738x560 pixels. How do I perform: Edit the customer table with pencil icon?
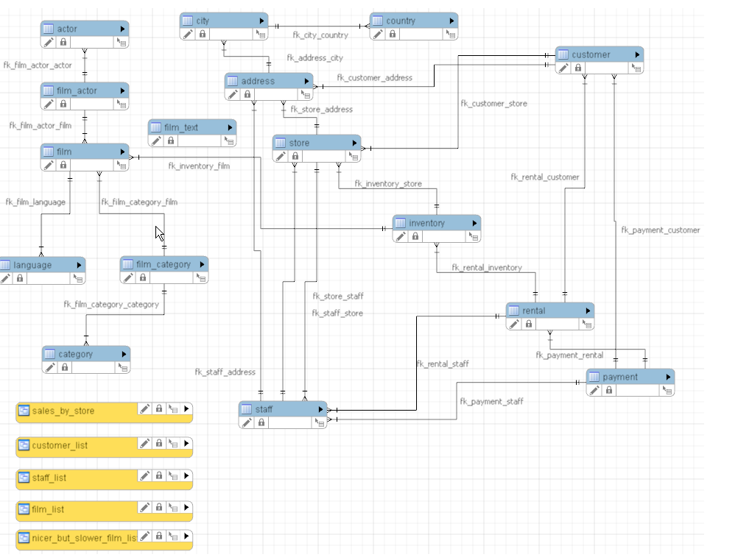tap(563, 68)
